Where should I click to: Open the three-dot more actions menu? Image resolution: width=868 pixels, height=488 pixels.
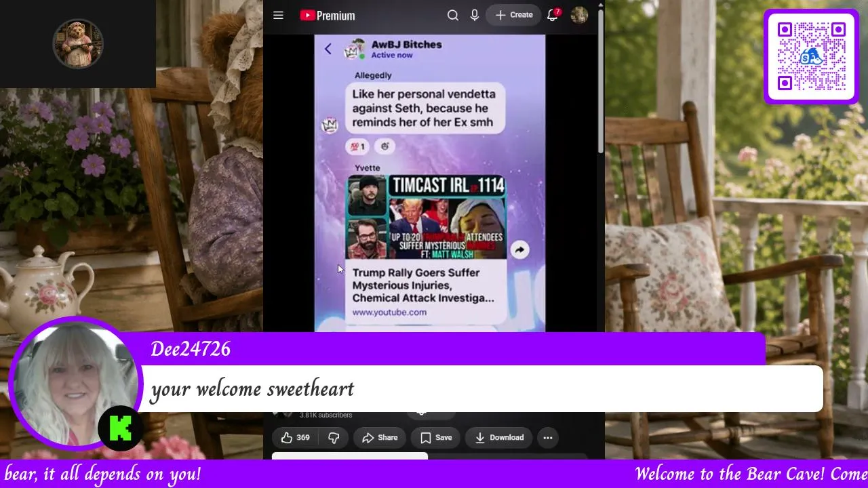click(548, 438)
